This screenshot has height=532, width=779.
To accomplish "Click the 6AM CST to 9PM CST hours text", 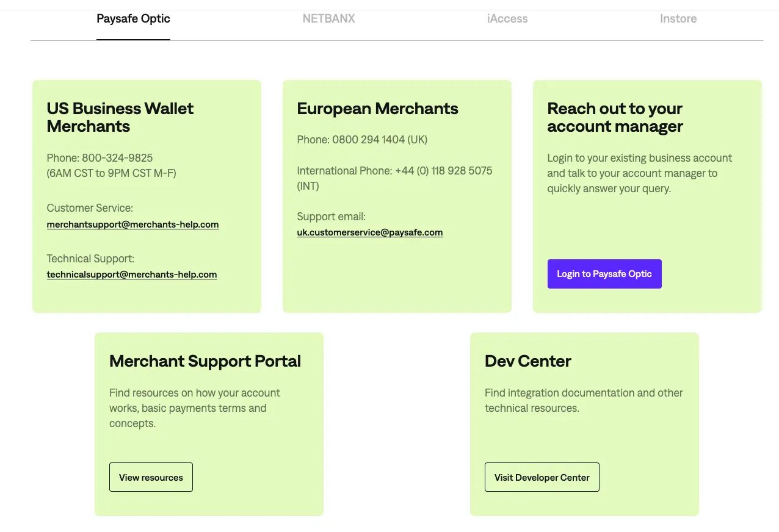I will 111,173.
